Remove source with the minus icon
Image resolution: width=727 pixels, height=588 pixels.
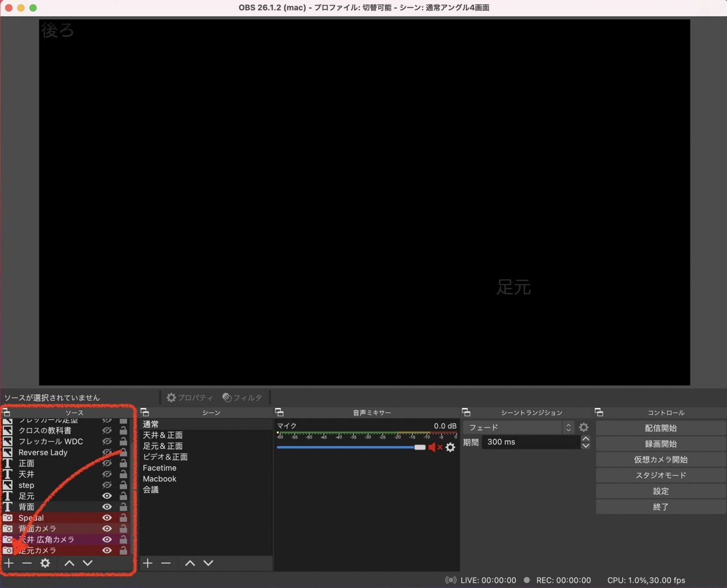tap(27, 563)
